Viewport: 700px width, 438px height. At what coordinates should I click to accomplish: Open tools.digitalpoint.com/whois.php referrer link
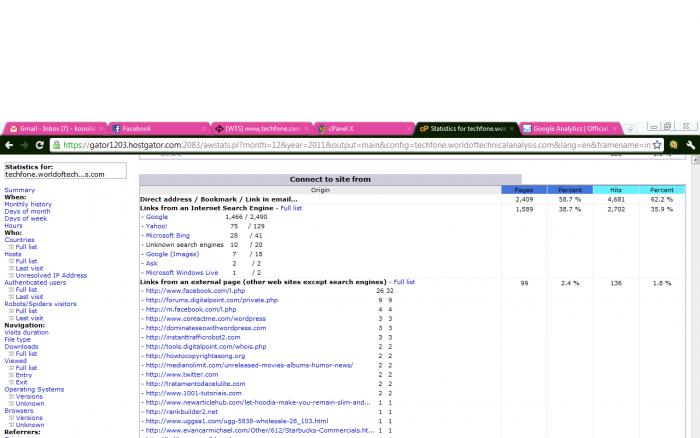(x=206, y=346)
